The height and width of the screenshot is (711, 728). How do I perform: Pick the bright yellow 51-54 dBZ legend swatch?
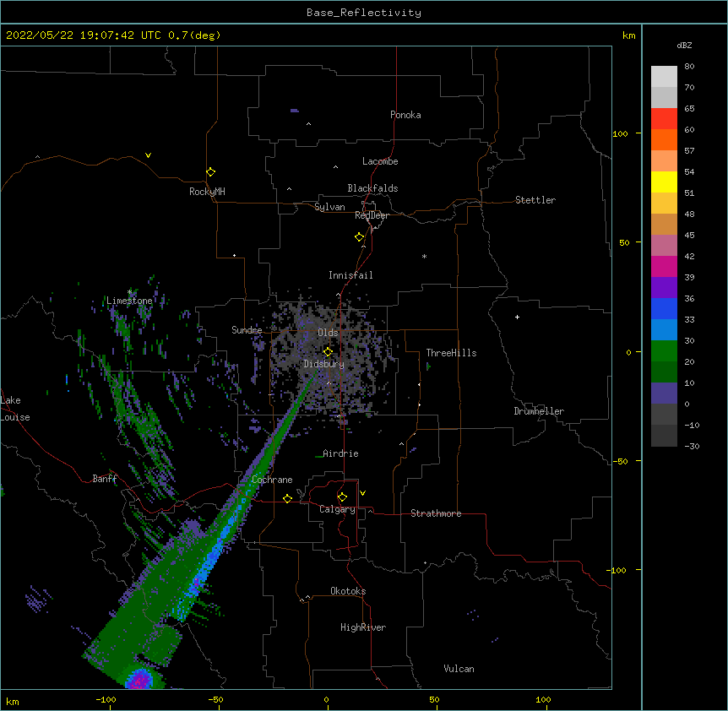coord(664,182)
